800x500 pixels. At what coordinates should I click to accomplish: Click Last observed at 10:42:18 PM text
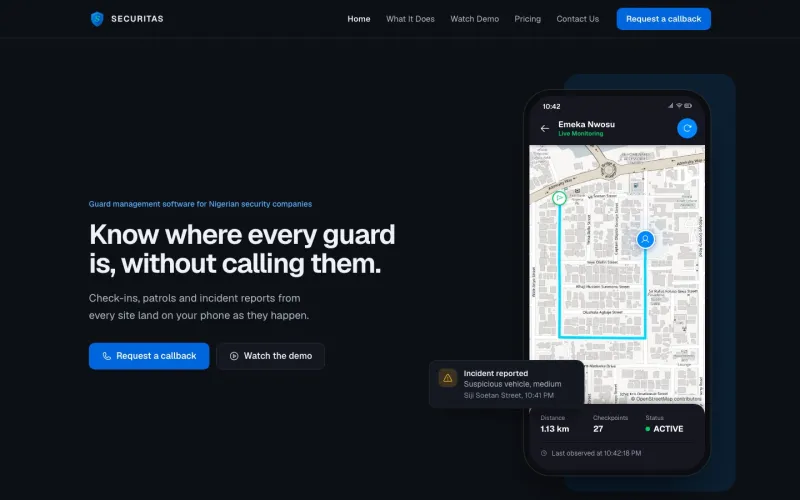(x=596, y=453)
